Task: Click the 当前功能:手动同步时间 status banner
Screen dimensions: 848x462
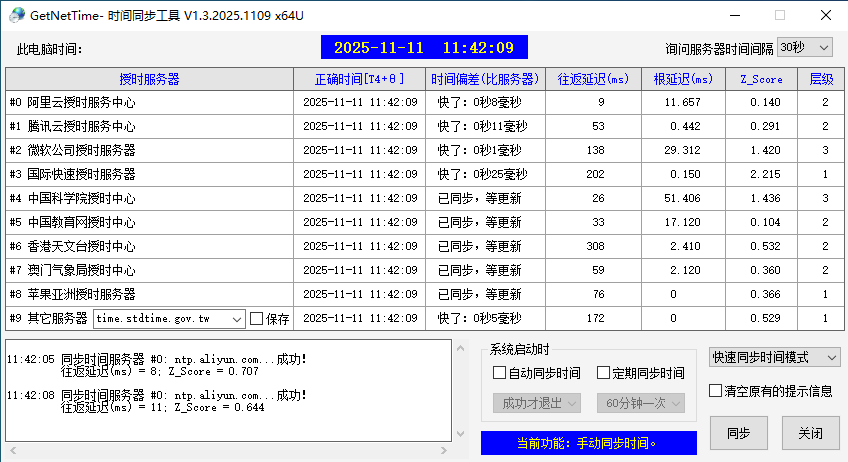Action: coord(588,443)
